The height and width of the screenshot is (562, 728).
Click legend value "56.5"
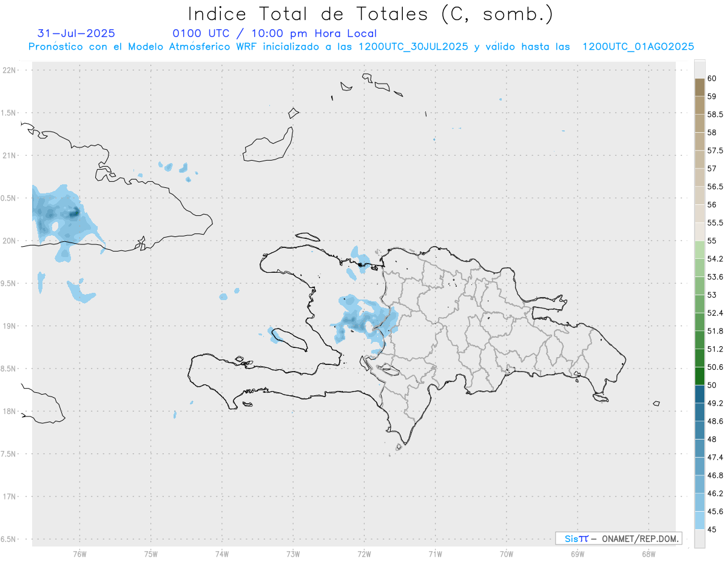715,187
